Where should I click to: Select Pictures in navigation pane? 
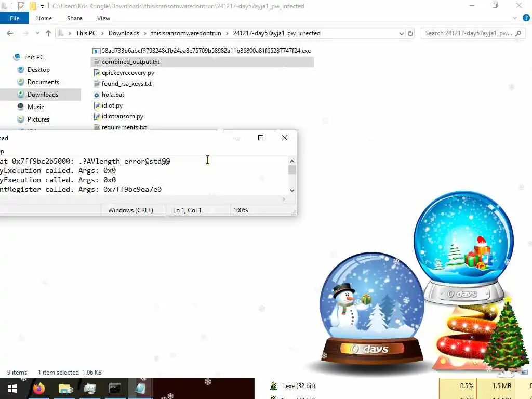[38, 119]
